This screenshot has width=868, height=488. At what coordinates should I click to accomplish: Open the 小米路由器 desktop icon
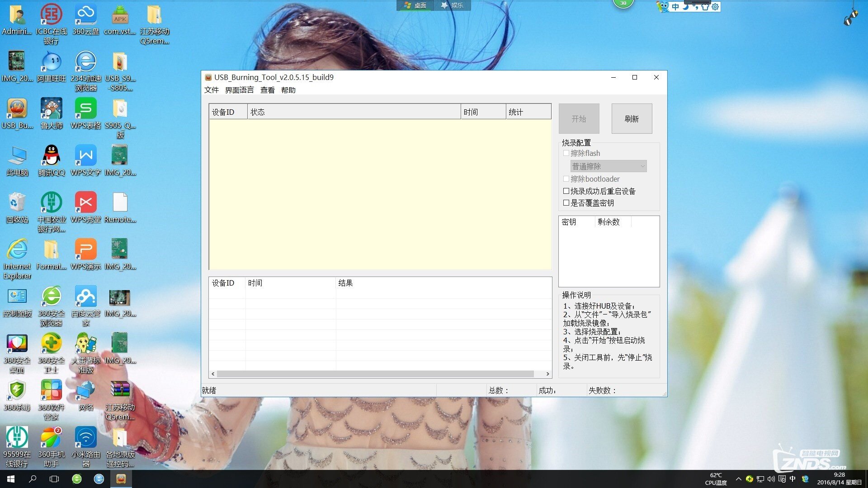tap(85, 447)
